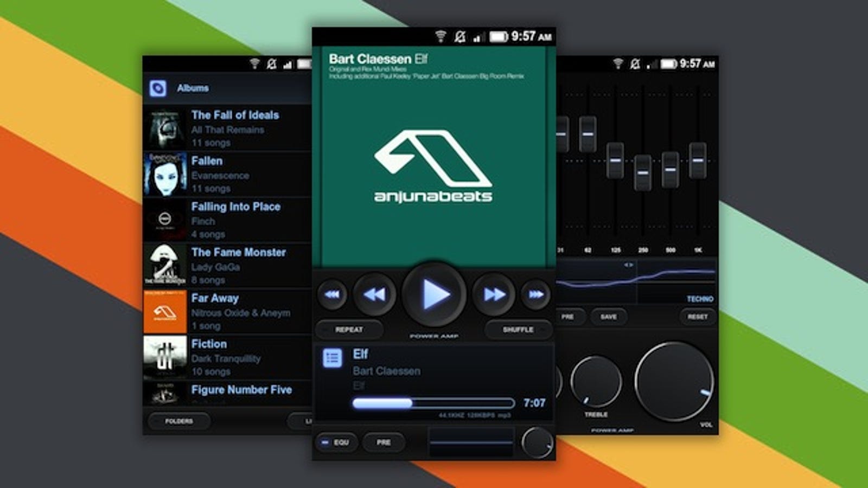Select the Fallen album cover thumbnail
The width and height of the screenshot is (868, 488).
(165, 174)
